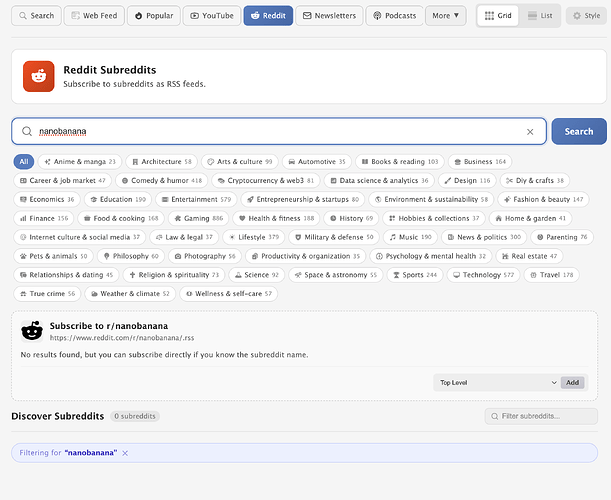Filter by Food & cooking category

tap(121, 218)
